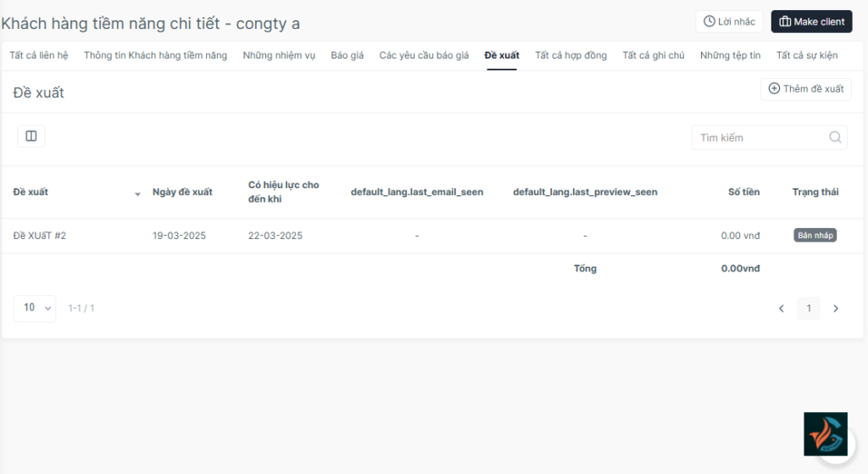Sort by the Trạng thái column
The height and width of the screenshot is (474, 868).
(815, 192)
